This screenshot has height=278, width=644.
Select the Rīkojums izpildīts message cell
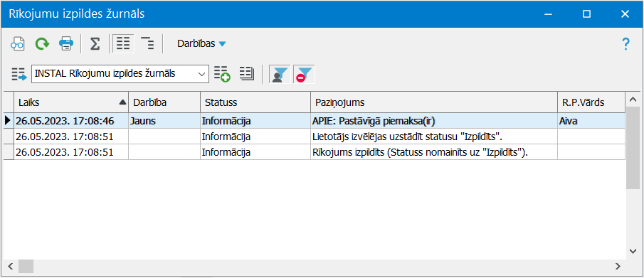coord(433,152)
